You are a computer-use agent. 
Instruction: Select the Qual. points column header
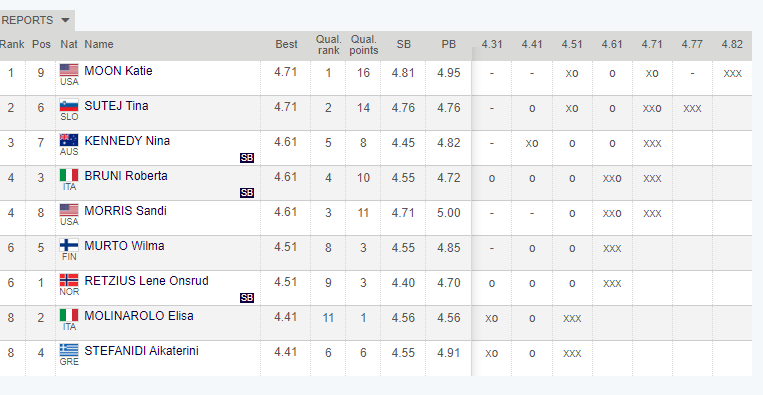pyautogui.click(x=364, y=44)
